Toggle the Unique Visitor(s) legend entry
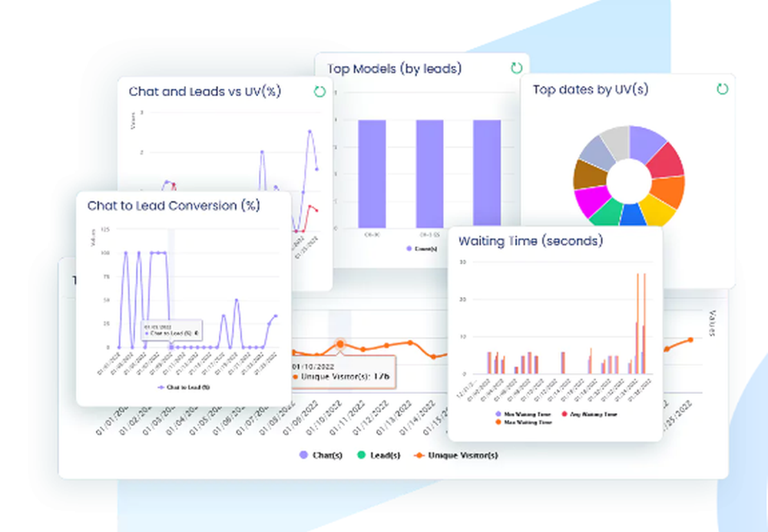This screenshot has height=532, width=768. coord(456,455)
